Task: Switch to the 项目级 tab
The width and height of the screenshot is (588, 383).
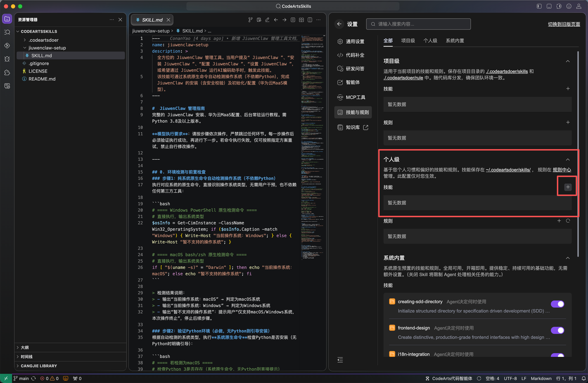Action: click(408, 41)
